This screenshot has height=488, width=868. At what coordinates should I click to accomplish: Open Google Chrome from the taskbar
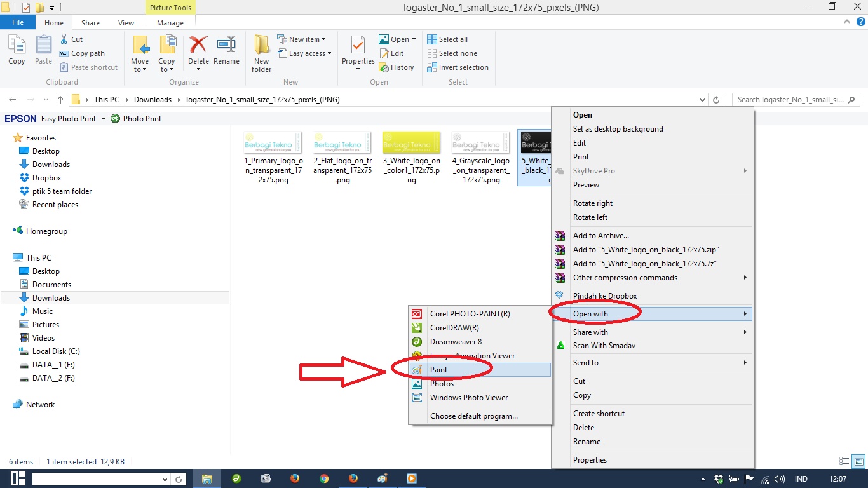coord(324,478)
